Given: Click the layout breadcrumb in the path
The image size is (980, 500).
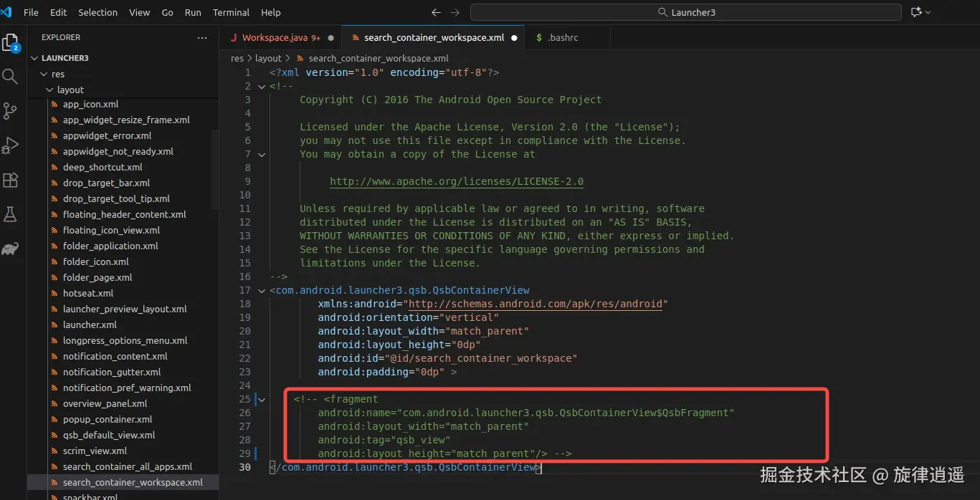Looking at the screenshot, I should pyautogui.click(x=268, y=58).
